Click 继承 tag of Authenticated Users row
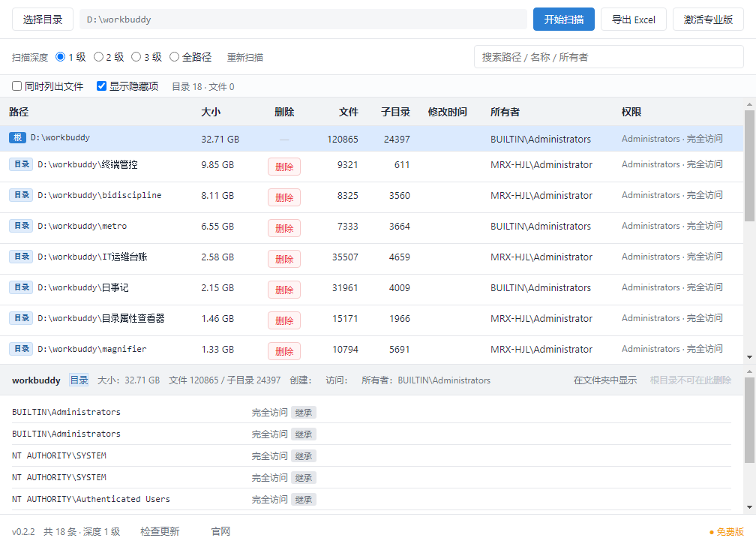The image size is (756, 547). coord(304,500)
